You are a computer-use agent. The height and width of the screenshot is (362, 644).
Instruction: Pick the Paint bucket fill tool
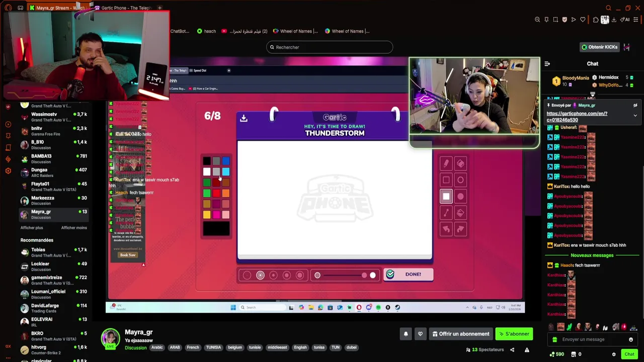pyautogui.click(x=460, y=213)
